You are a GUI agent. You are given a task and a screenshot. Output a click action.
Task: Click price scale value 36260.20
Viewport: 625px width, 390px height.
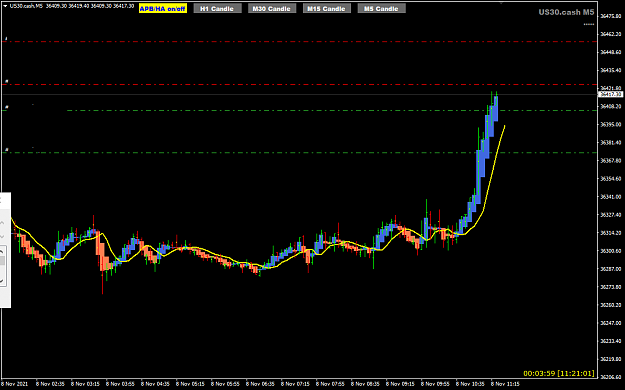[611, 305]
